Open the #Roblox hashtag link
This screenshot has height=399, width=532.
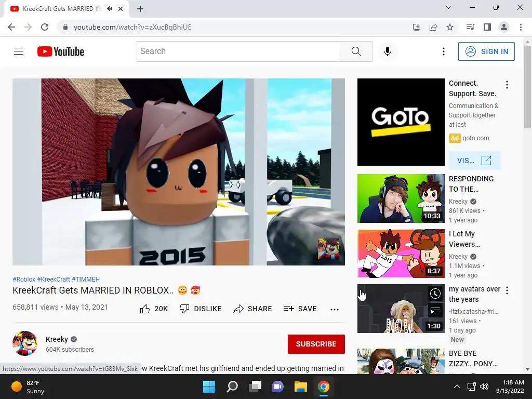24,279
